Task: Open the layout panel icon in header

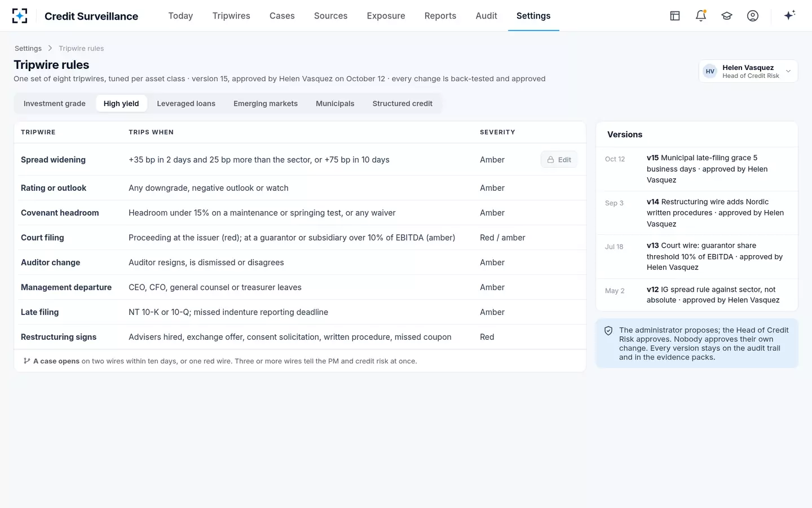Action: tap(675, 16)
